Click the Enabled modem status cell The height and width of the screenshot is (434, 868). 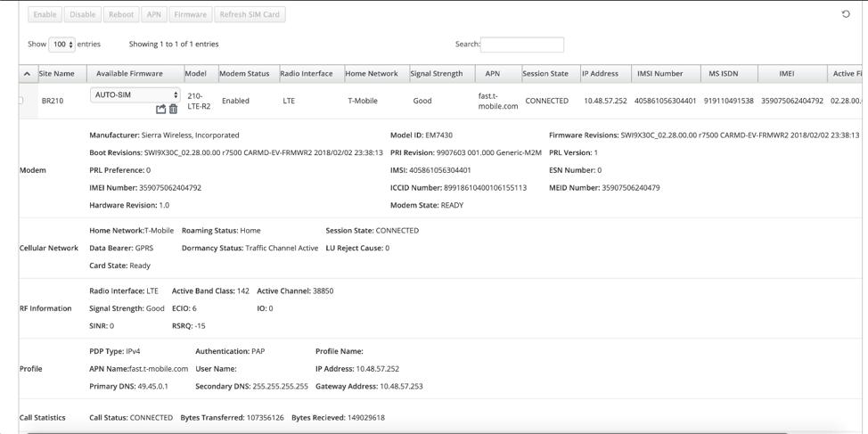click(235, 101)
